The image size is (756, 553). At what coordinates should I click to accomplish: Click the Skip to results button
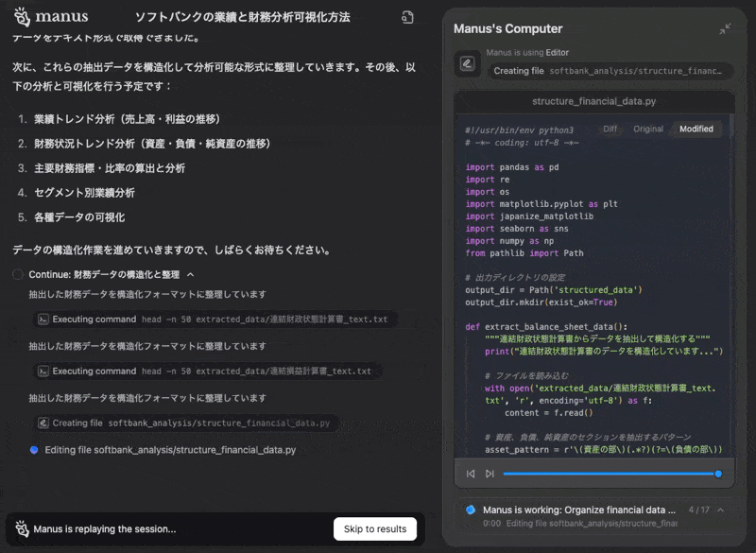tap(374, 529)
